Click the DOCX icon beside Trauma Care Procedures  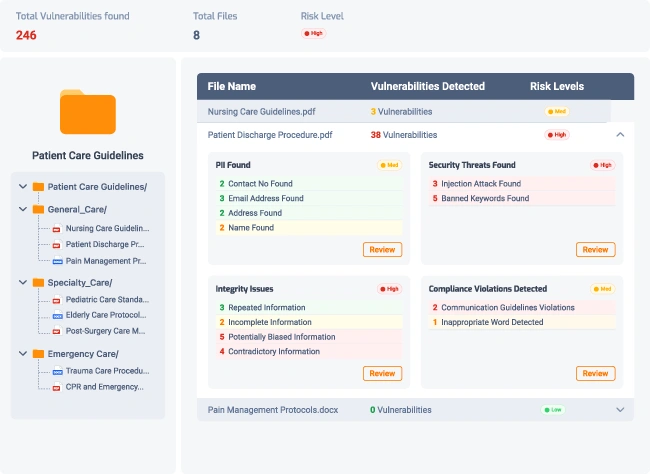pos(56,371)
